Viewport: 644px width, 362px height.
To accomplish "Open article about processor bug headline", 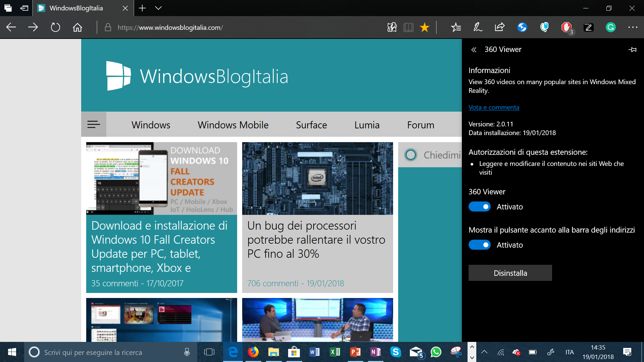I will click(x=316, y=240).
